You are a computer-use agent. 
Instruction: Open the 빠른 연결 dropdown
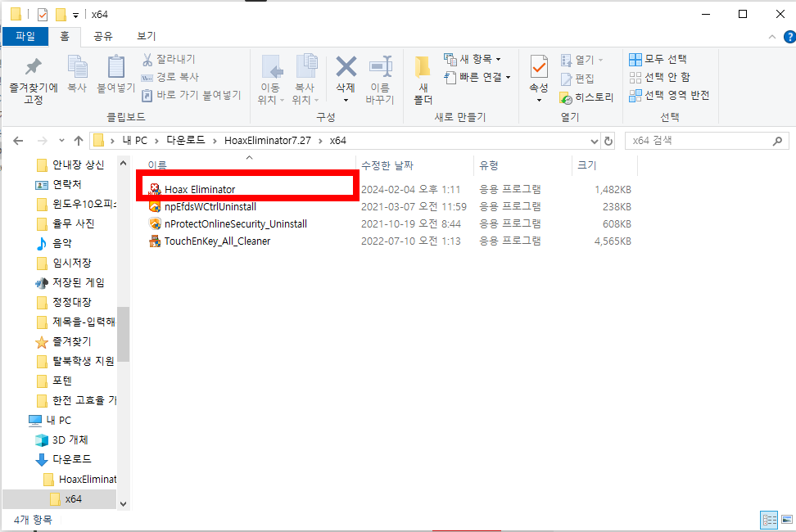coord(477,77)
